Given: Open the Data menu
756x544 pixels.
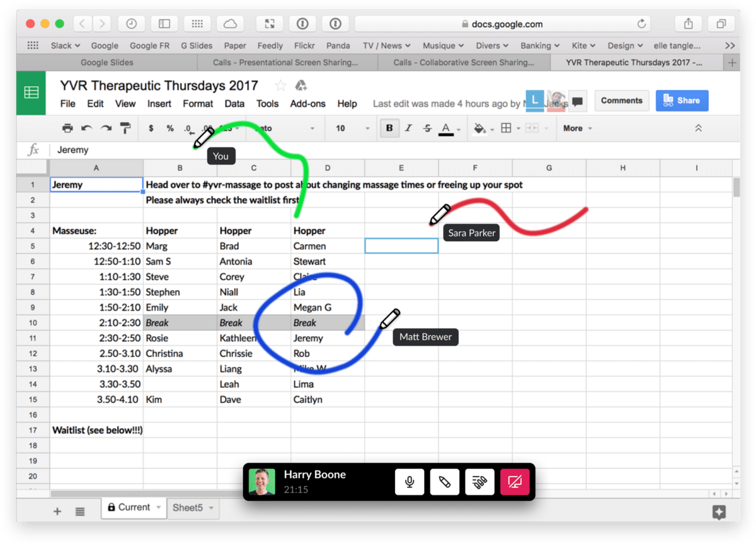Looking at the screenshot, I should click(x=234, y=104).
